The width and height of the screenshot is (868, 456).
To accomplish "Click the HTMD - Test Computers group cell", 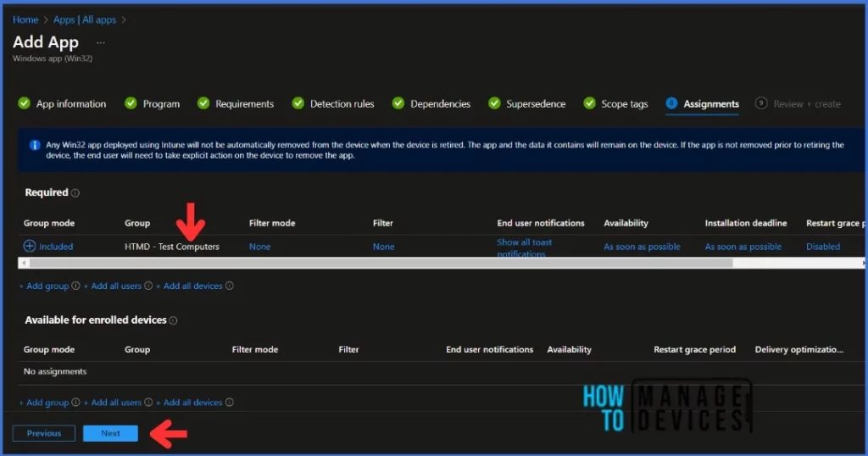I will [171, 247].
